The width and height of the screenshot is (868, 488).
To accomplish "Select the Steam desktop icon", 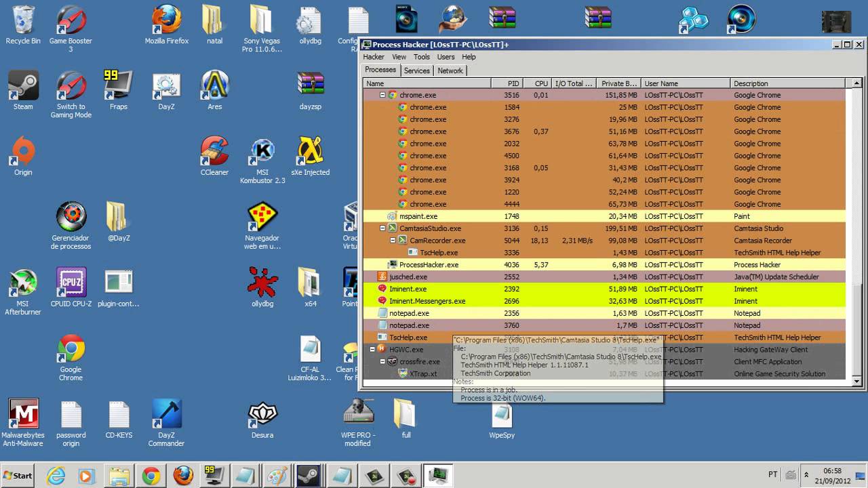I will coord(23,91).
